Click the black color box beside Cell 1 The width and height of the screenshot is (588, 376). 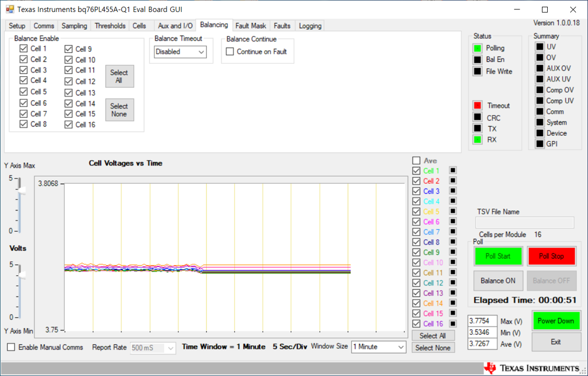[x=453, y=171]
